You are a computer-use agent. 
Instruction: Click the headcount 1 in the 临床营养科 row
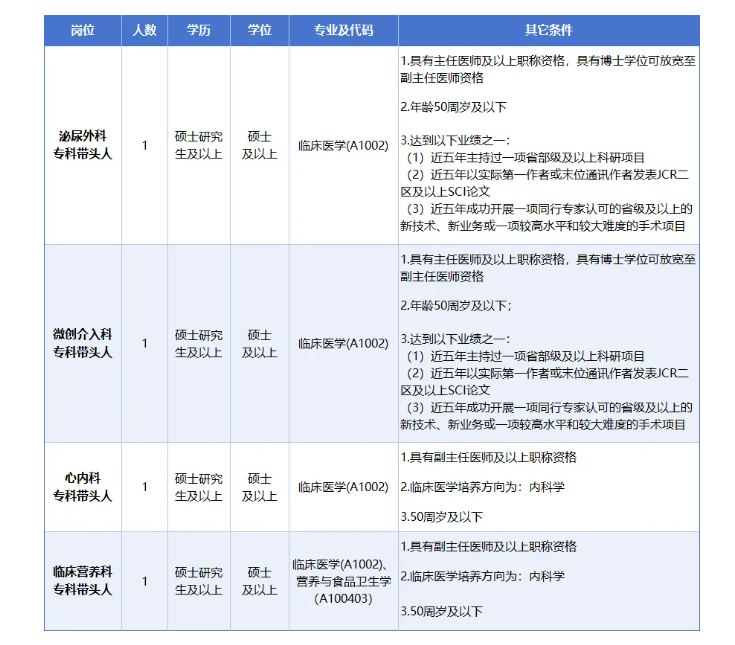[145, 581]
